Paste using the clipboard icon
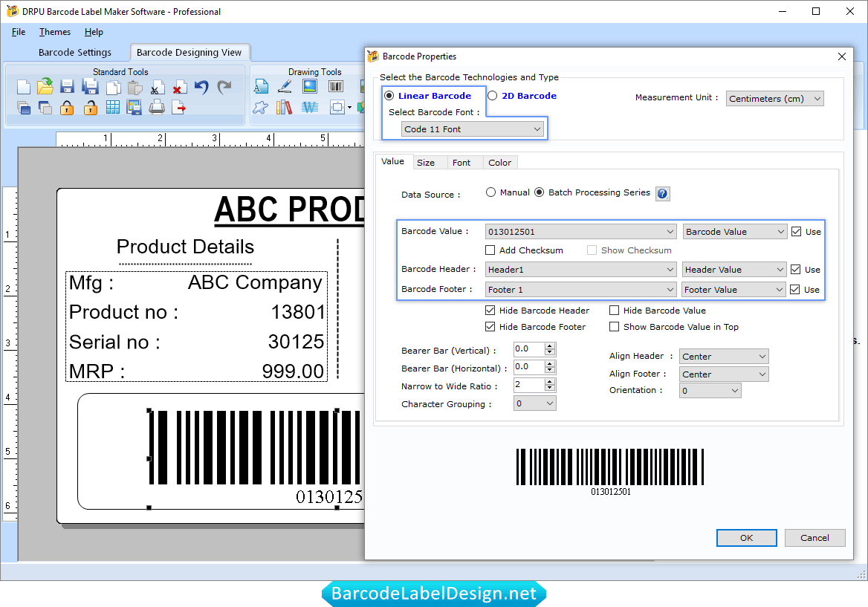The image size is (868, 607). click(x=135, y=88)
